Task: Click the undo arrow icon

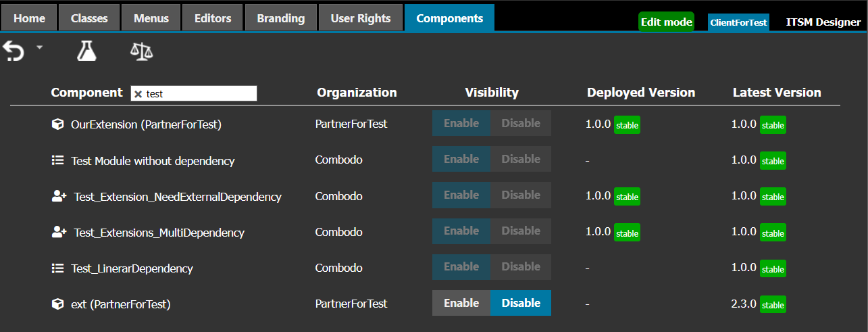Action: [14, 51]
